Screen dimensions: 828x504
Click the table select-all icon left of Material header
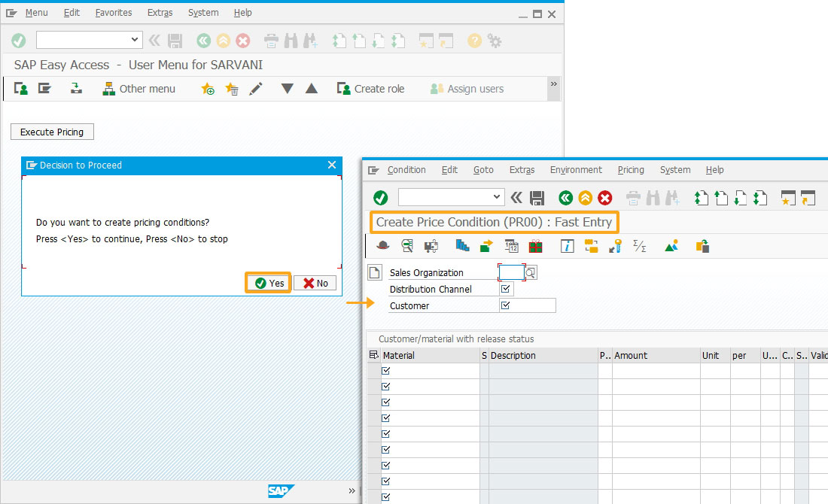click(373, 355)
